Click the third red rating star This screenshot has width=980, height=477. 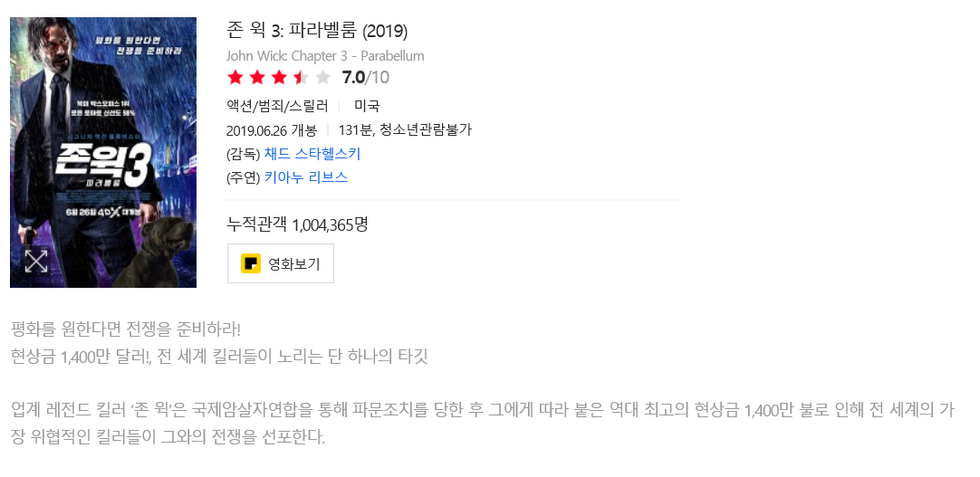pyautogui.click(x=279, y=77)
